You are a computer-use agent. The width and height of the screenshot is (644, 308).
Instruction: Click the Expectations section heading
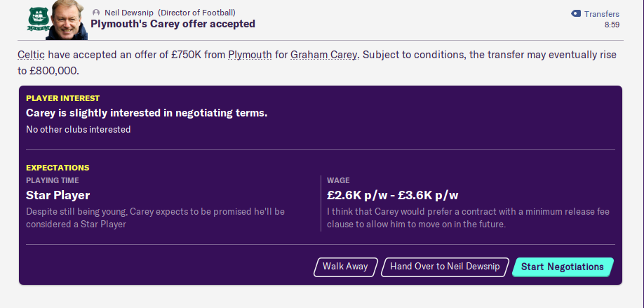58,168
